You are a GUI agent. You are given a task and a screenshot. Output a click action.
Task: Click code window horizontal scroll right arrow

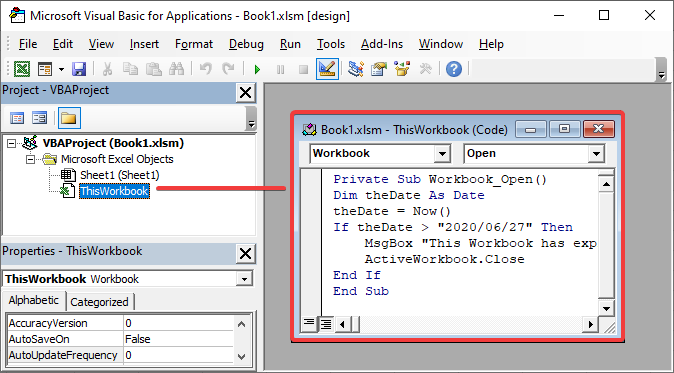(590, 324)
